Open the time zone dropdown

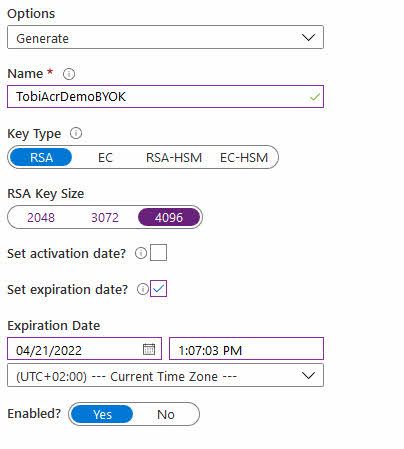point(165,375)
